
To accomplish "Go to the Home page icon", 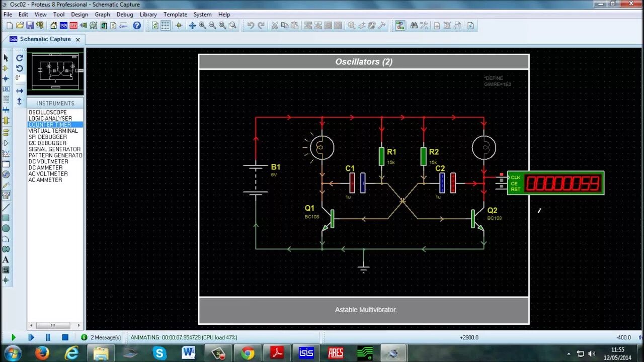I will pos(53,25).
